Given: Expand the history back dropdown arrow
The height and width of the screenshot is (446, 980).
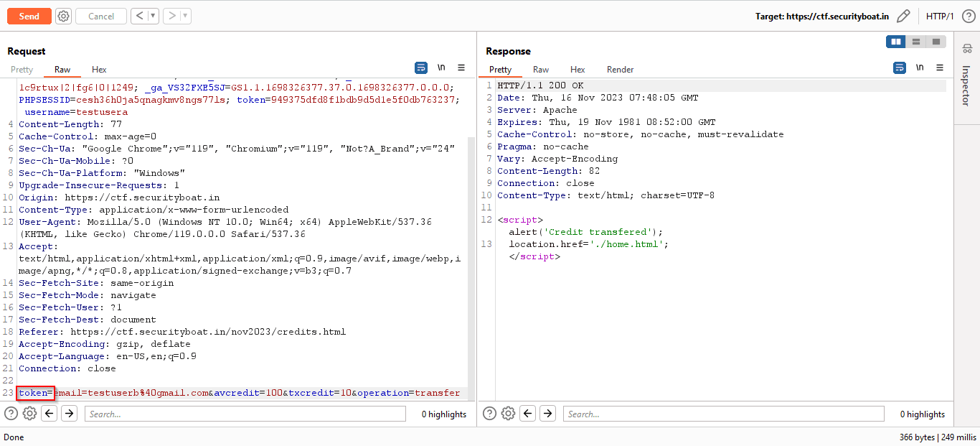Looking at the screenshot, I should pyautogui.click(x=154, y=16).
